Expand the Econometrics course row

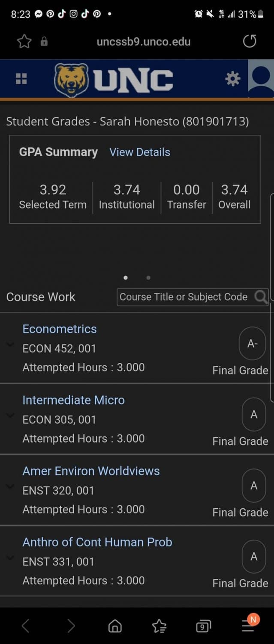(10, 345)
